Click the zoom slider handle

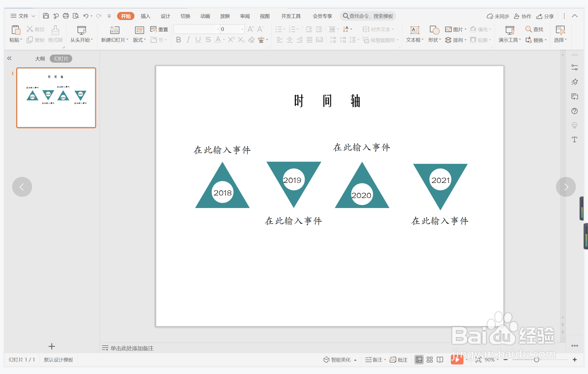(536, 360)
